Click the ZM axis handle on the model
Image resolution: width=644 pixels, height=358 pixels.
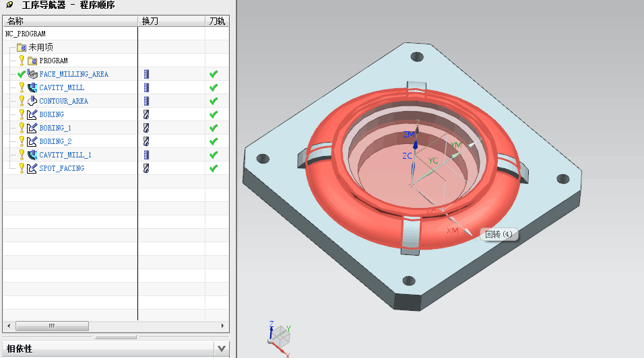tap(415, 145)
